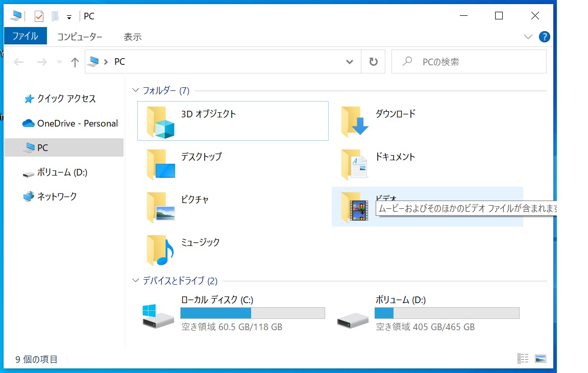Select the ビデオ folder icon
The width and height of the screenshot is (588, 373).
pyautogui.click(x=355, y=207)
